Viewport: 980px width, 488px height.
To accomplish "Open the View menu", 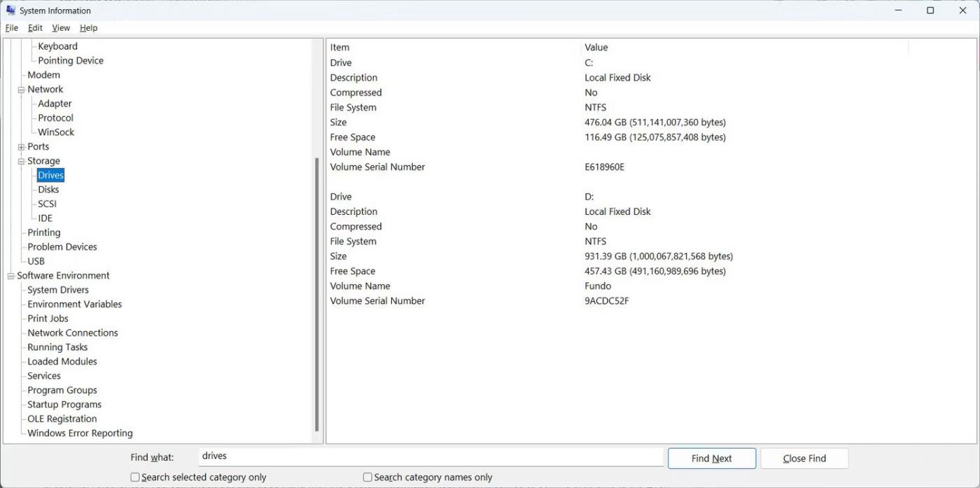I will [61, 28].
